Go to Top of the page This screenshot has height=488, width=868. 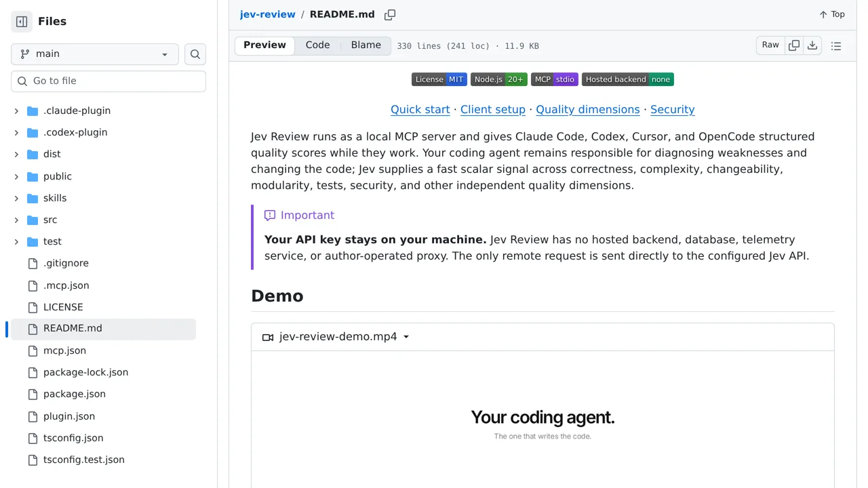[x=832, y=14]
